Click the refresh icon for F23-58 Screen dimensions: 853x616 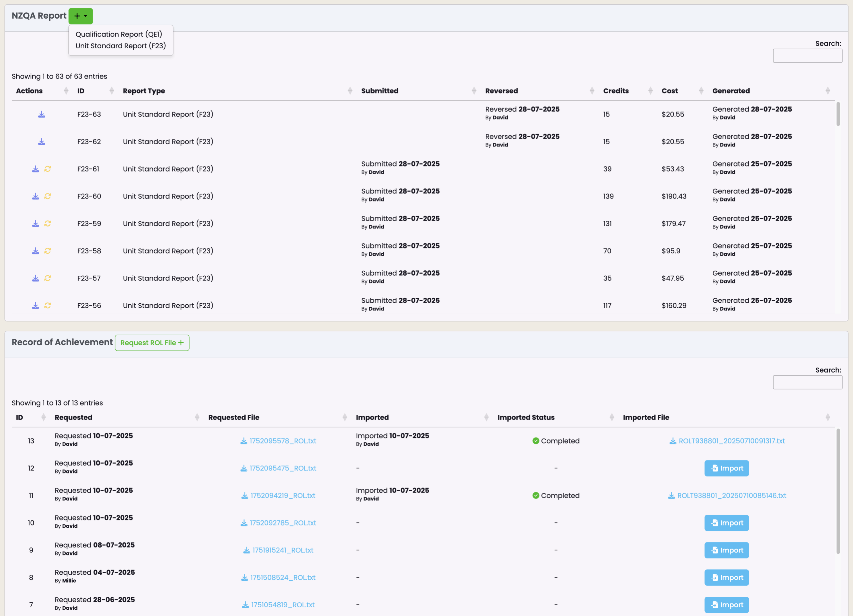(x=47, y=251)
